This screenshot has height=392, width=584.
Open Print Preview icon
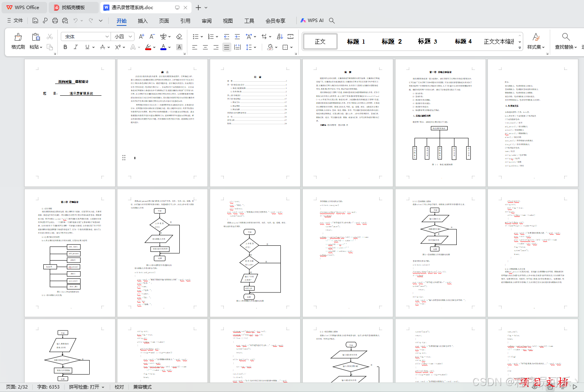click(65, 21)
